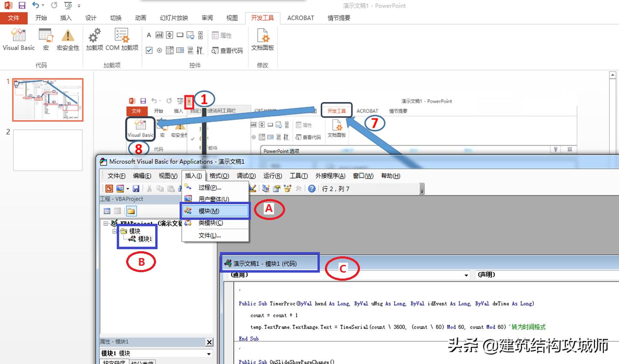Redo the action in quick access toolbar
The width and height of the screenshot is (619, 364).
click(54, 6)
